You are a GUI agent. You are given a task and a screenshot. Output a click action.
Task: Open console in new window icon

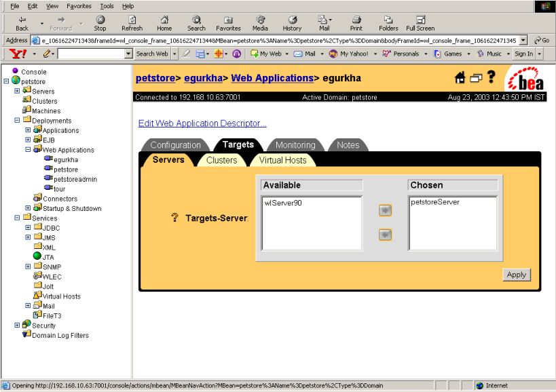tap(476, 78)
